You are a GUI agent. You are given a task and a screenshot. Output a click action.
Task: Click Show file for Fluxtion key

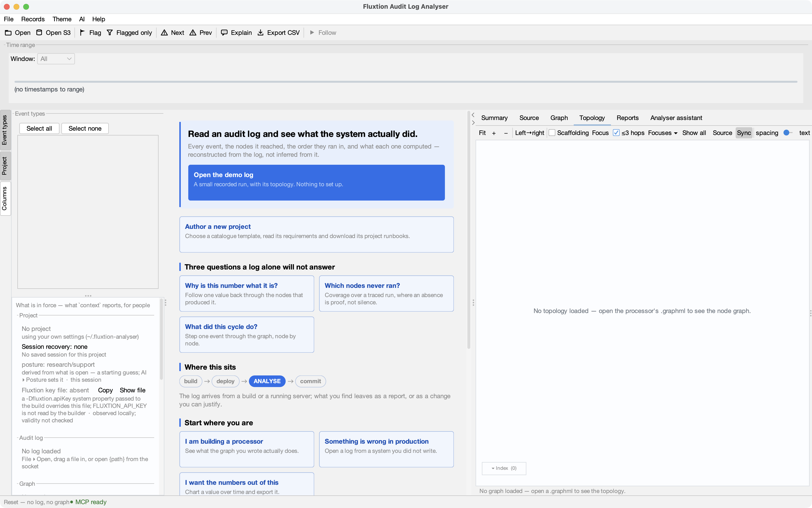point(132,390)
